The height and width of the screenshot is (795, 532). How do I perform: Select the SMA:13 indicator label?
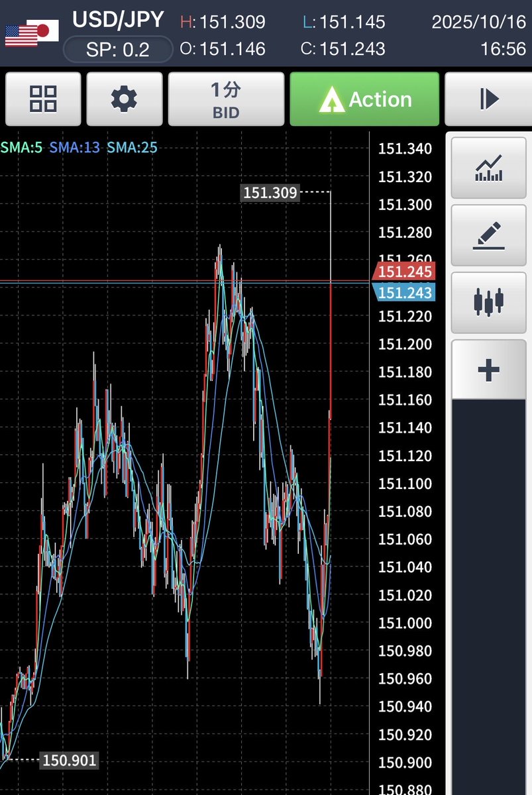[x=75, y=147]
